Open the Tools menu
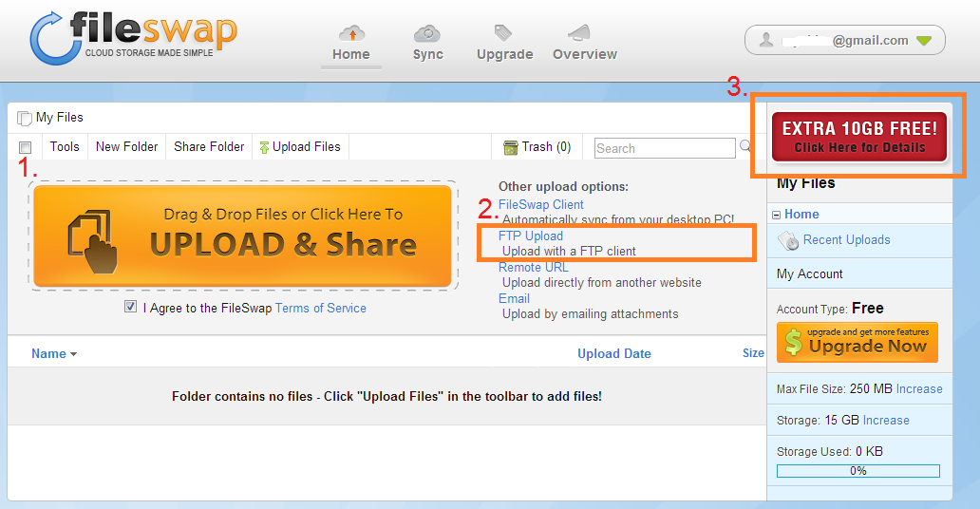 tap(65, 147)
